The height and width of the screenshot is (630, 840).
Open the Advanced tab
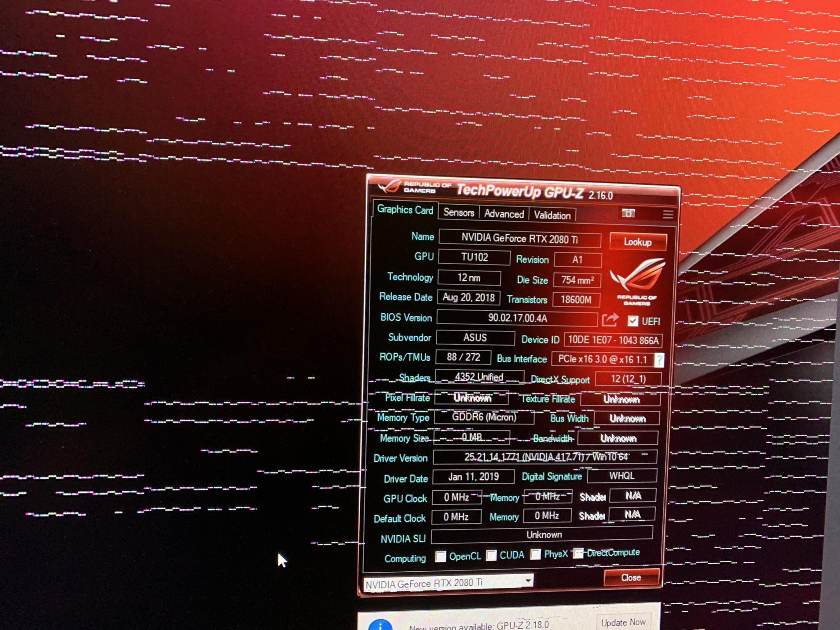(504, 214)
